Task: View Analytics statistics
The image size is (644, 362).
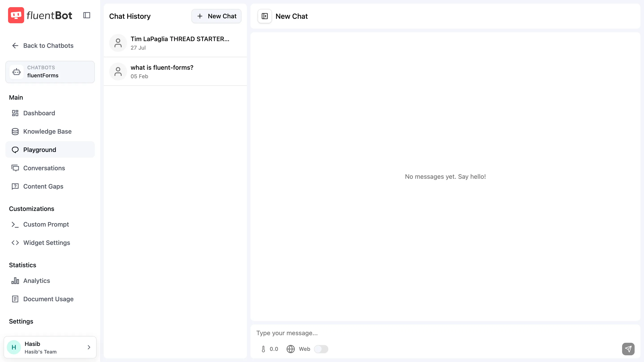Action: pyautogui.click(x=50, y=281)
